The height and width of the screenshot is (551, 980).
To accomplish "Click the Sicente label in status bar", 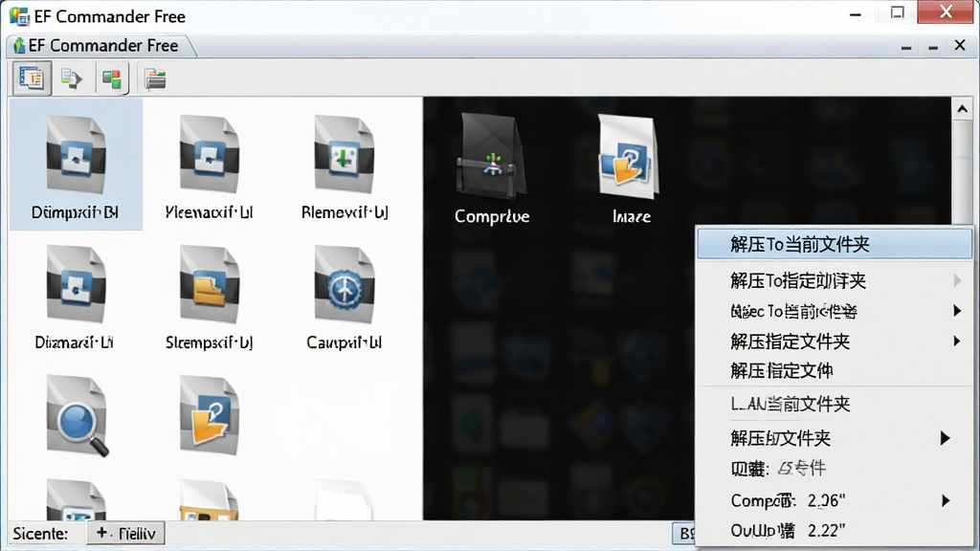I will click(40, 534).
